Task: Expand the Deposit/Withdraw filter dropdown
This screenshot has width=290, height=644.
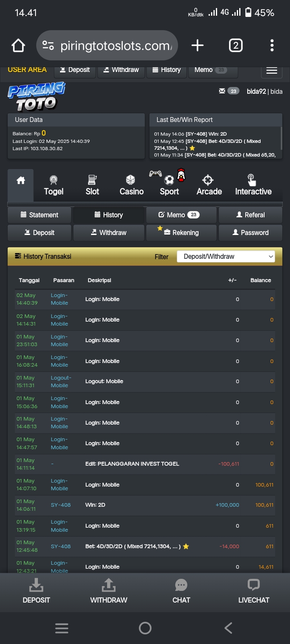Action: [x=226, y=256]
